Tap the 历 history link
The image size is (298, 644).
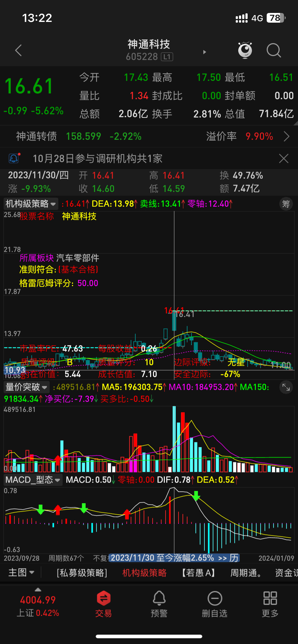(x=234, y=558)
